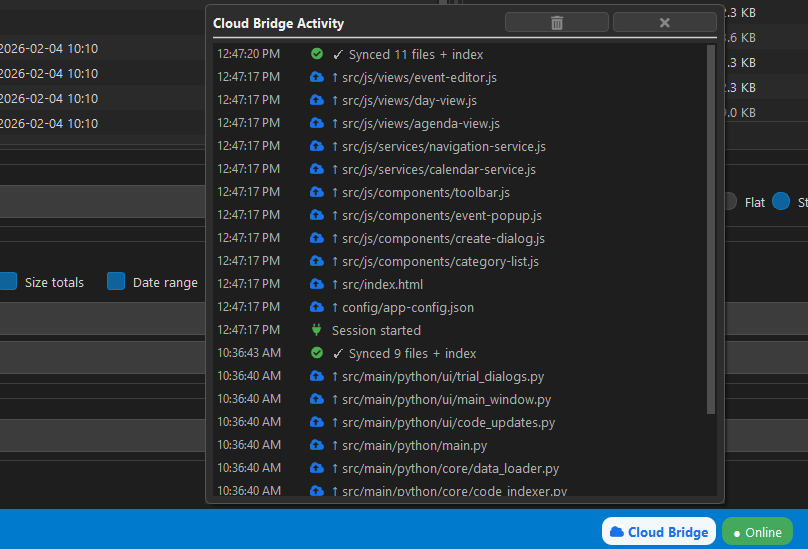
Task: Select the event-popup.js log entry
Action: [460, 215]
